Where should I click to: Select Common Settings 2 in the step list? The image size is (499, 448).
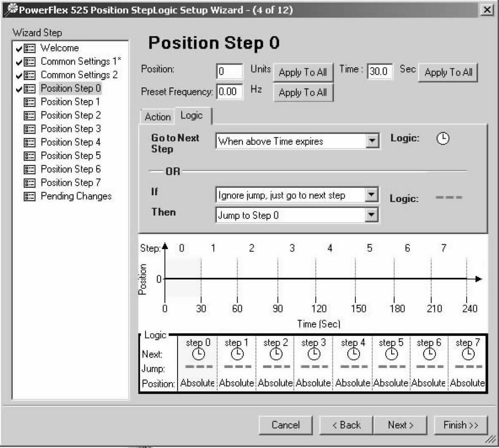tap(79, 75)
